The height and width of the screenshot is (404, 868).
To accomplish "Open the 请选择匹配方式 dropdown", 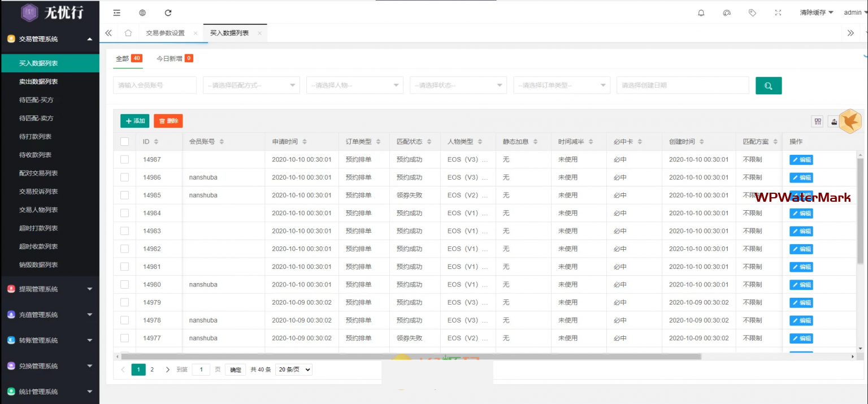I will [x=251, y=85].
